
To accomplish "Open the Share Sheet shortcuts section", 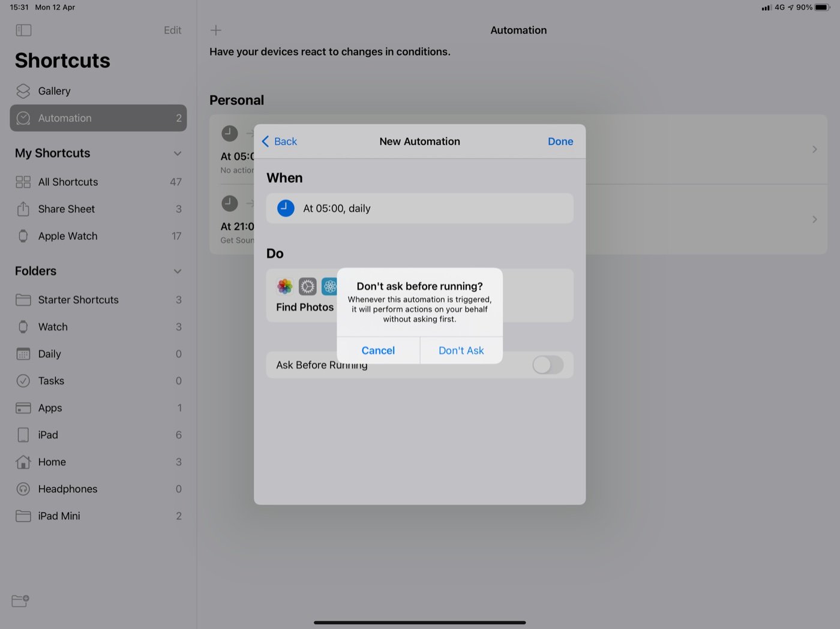I will (x=66, y=209).
